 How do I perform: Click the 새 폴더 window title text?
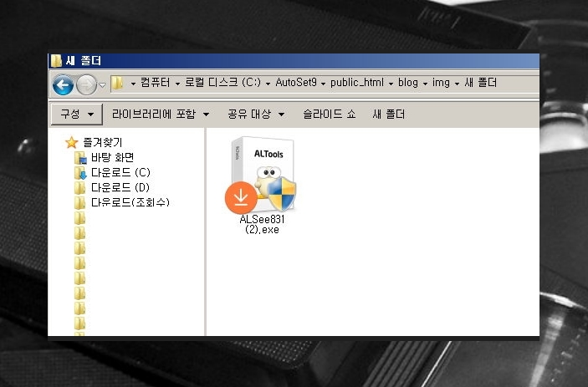click(84, 61)
